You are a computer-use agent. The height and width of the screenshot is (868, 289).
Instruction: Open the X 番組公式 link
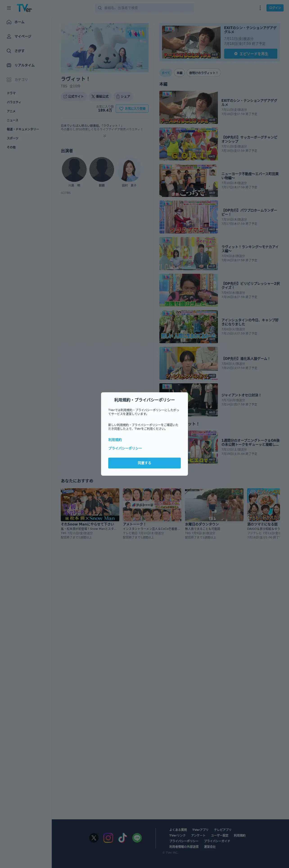(x=100, y=96)
